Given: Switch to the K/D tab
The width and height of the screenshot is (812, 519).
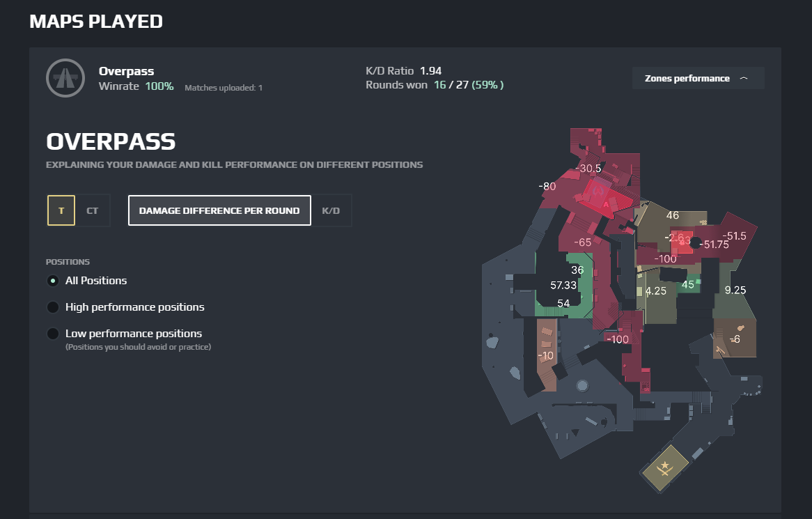Looking at the screenshot, I should (331, 210).
